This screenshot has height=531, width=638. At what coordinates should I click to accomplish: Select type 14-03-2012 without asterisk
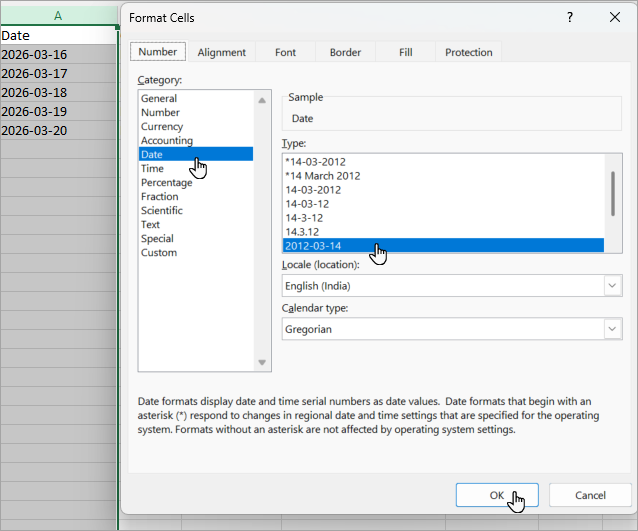point(443,190)
